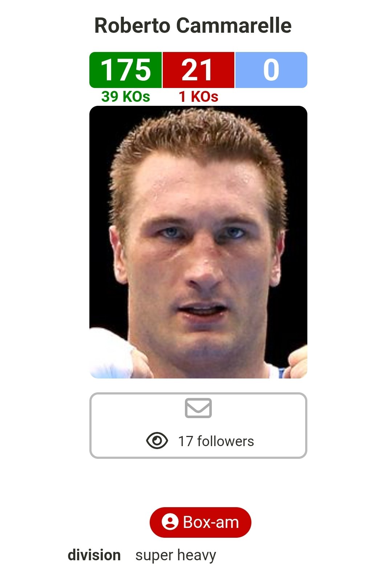392x569 pixels.
Task: Select the green 175 wins box
Action: [x=125, y=70]
